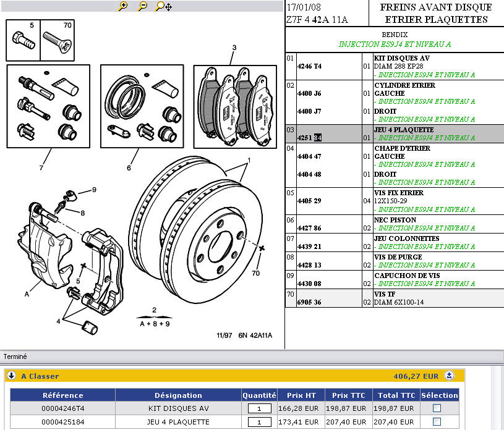Click the bolt icon labeled 5
The height and width of the screenshot is (430, 504).
pyautogui.click(x=23, y=40)
